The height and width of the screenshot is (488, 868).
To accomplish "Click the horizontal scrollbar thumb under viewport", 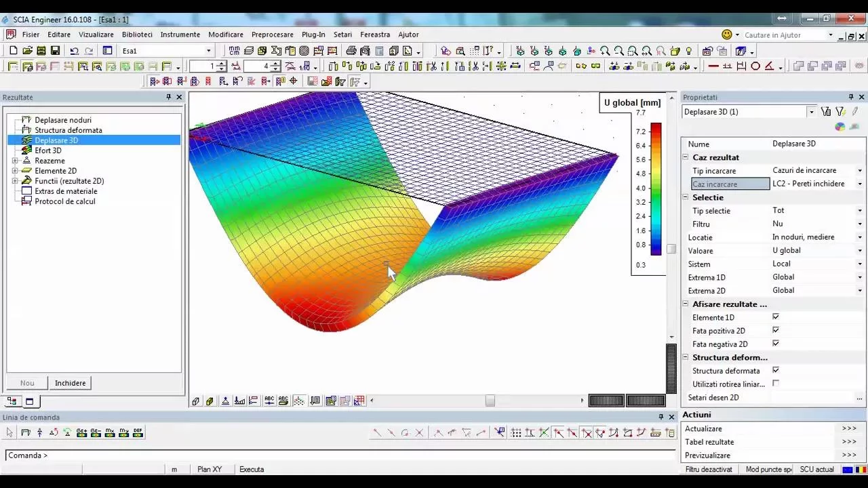I will pyautogui.click(x=490, y=401).
